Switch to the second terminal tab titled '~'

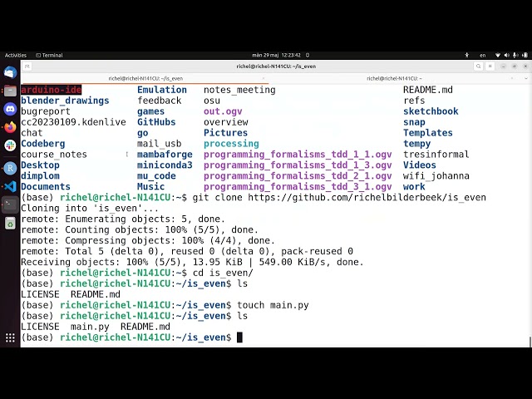tap(394, 78)
